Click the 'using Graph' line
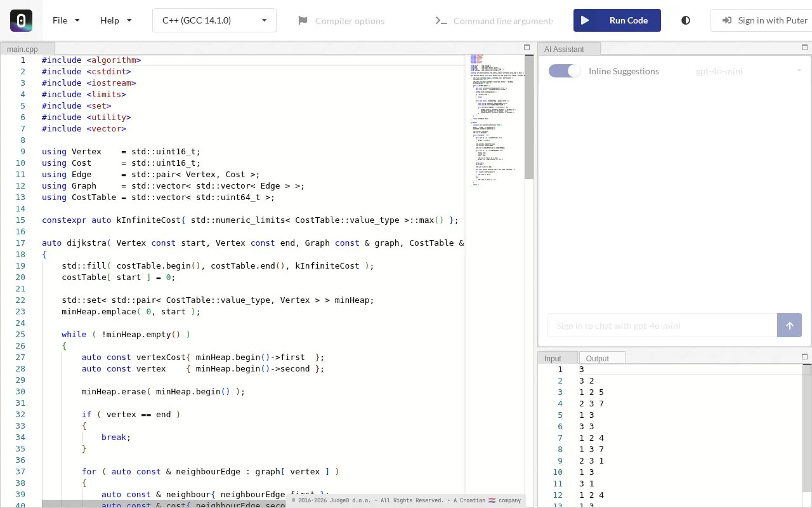The height and width of the screenshot is (508, 812). tap(173, 186)
